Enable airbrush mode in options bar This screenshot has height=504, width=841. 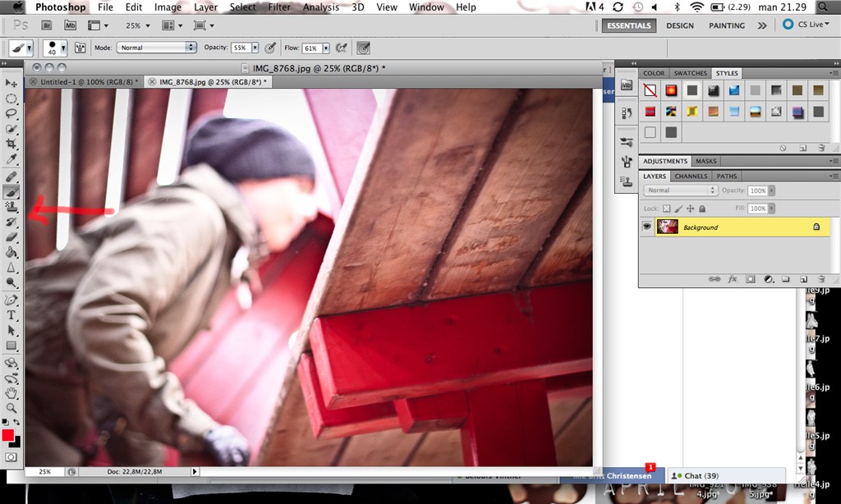click(x=341, y=48)
